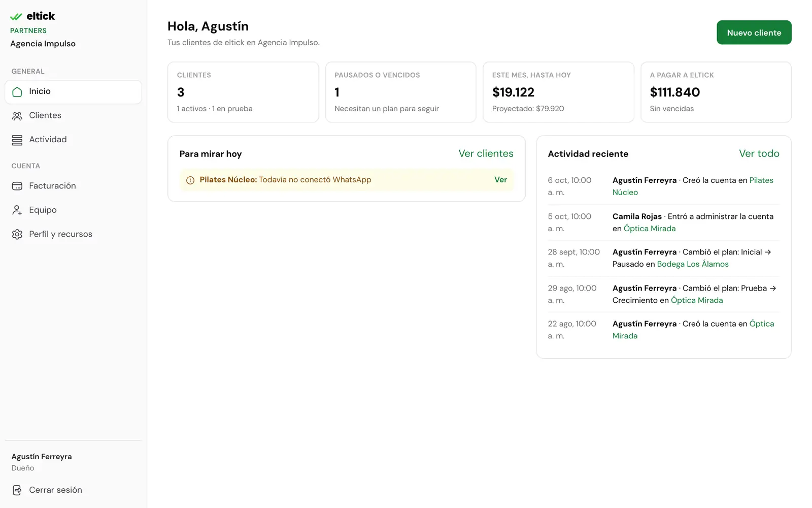This screenshot has width=812, height=508.
Task: Click the Actividad list icon
Action: pyautogui.click(x=17, y=140)
